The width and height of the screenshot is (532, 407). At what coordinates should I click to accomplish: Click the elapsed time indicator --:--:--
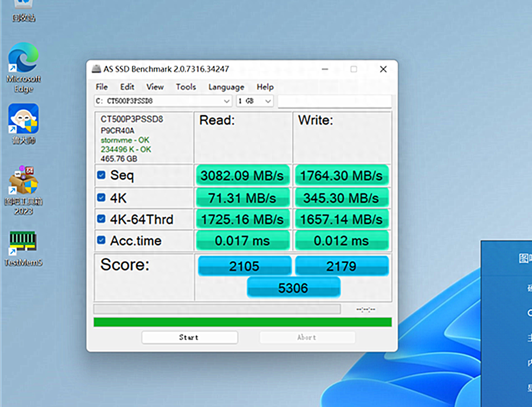(366, 310)
